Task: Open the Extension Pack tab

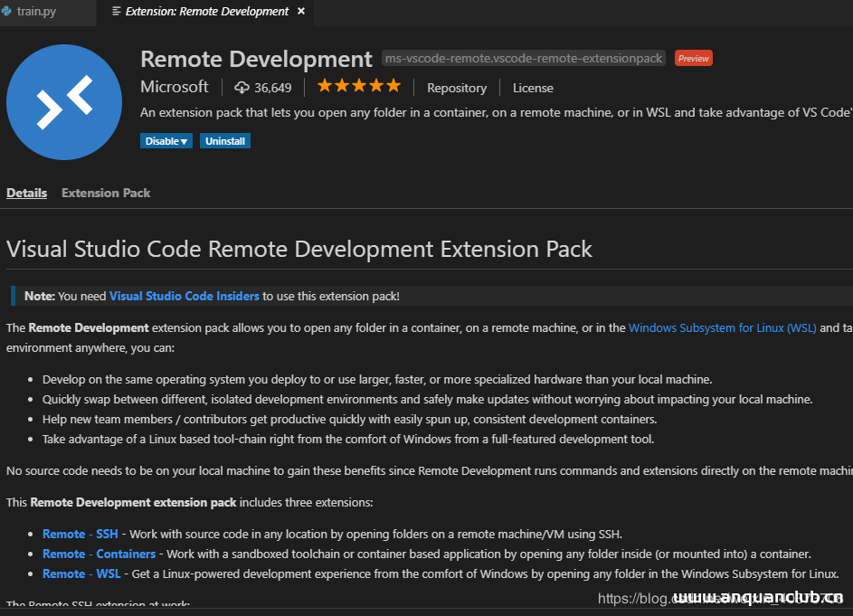Action: click(x=105, y=193)
